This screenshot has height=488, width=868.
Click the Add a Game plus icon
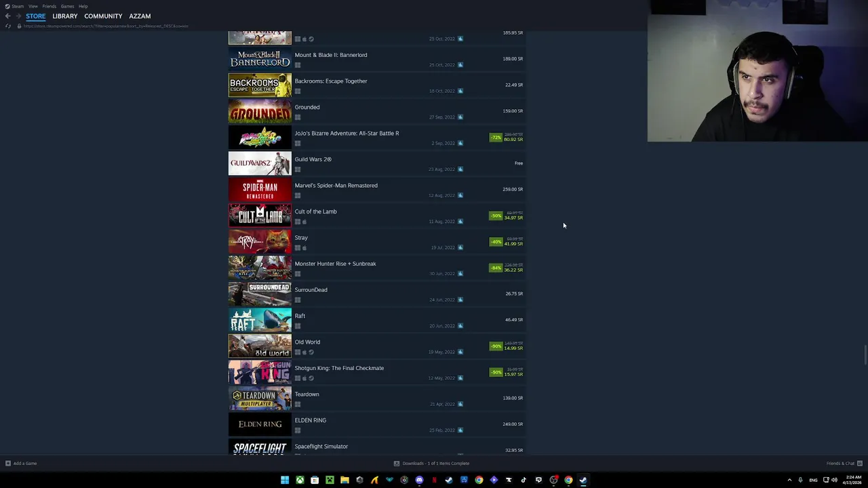point(8,464)
